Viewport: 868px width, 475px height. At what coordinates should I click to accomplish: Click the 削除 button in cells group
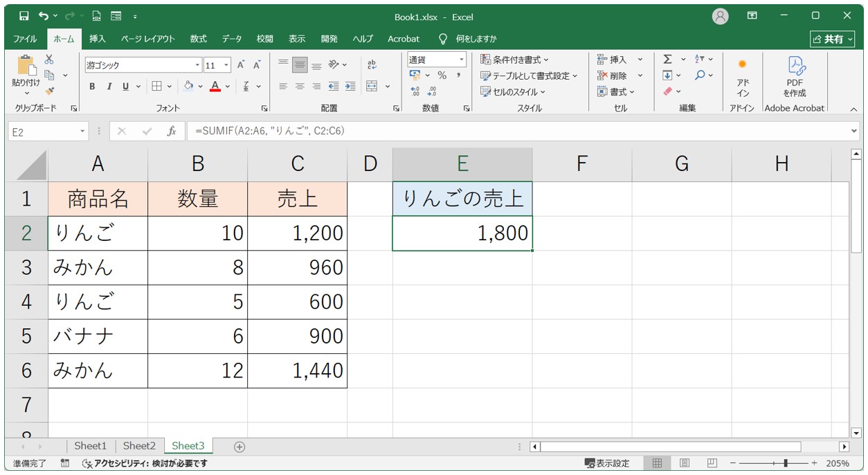[x=611, y=75]
